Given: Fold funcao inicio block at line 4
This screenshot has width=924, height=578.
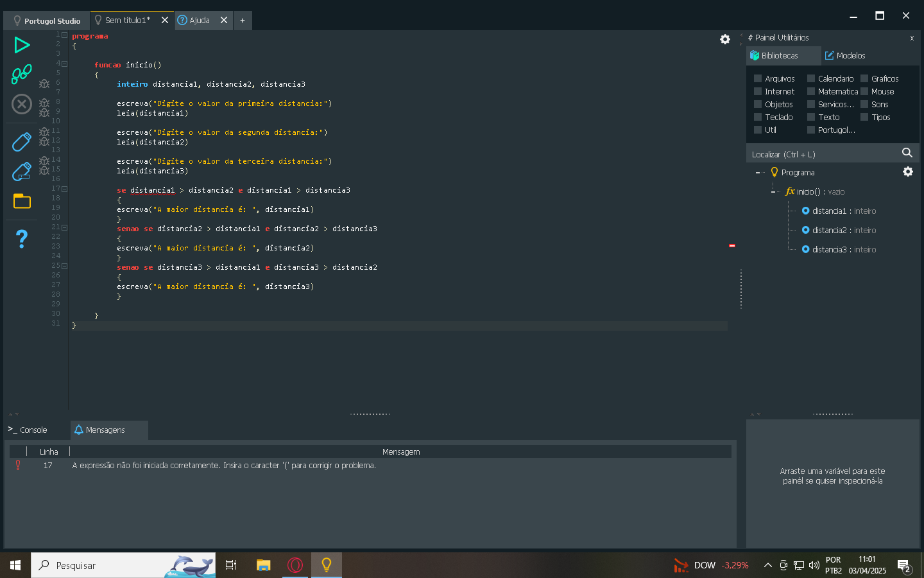Looking at the screenshot, I should pos(64,64).
